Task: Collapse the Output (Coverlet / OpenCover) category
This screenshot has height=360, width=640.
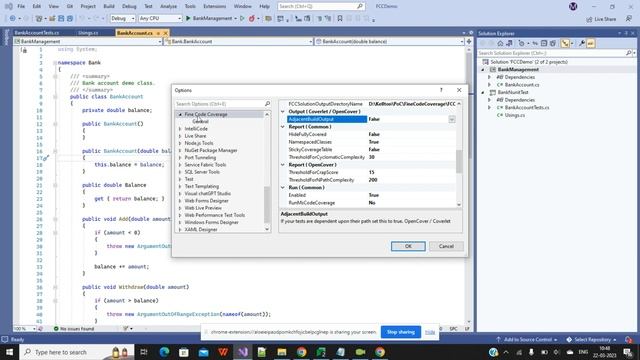Action: tap(282, 111)
